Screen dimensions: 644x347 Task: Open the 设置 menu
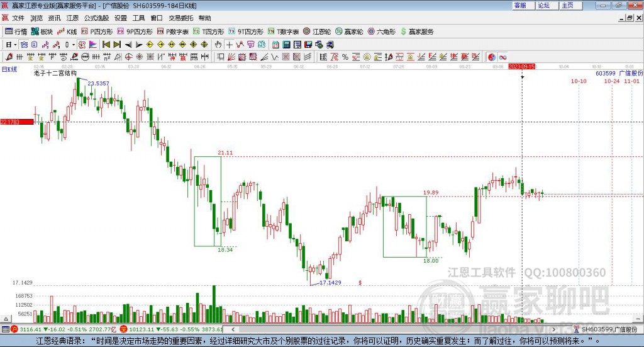tap(121, 18)
